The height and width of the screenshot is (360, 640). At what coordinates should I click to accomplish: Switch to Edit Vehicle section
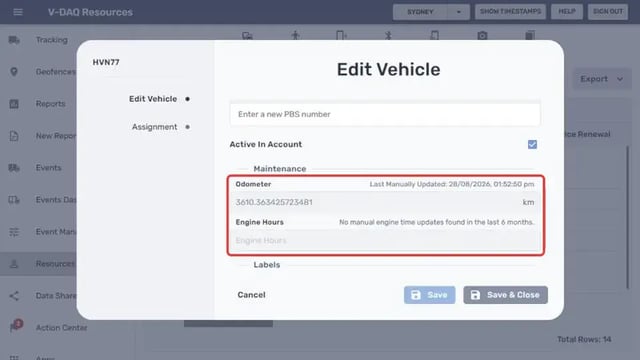coord(153,99)
